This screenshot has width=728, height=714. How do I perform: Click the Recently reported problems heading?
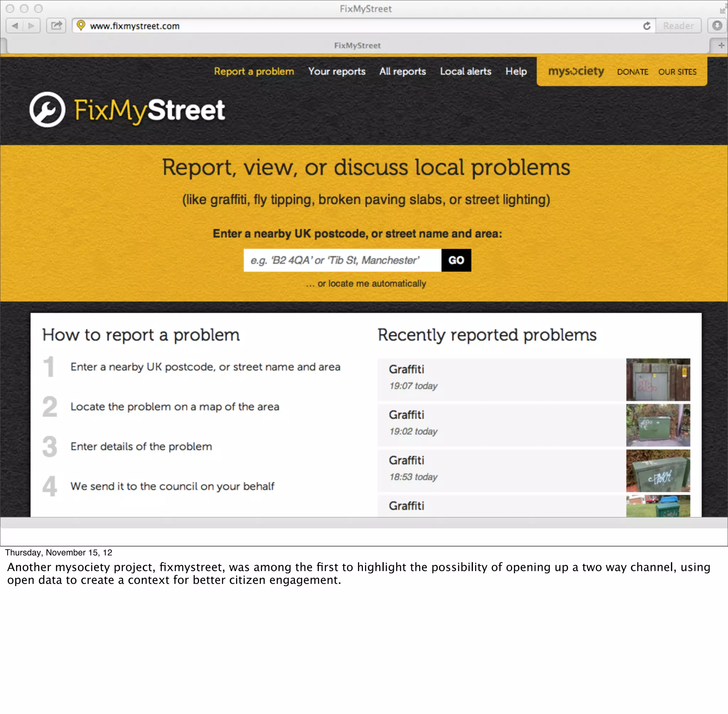coord(487,335)
